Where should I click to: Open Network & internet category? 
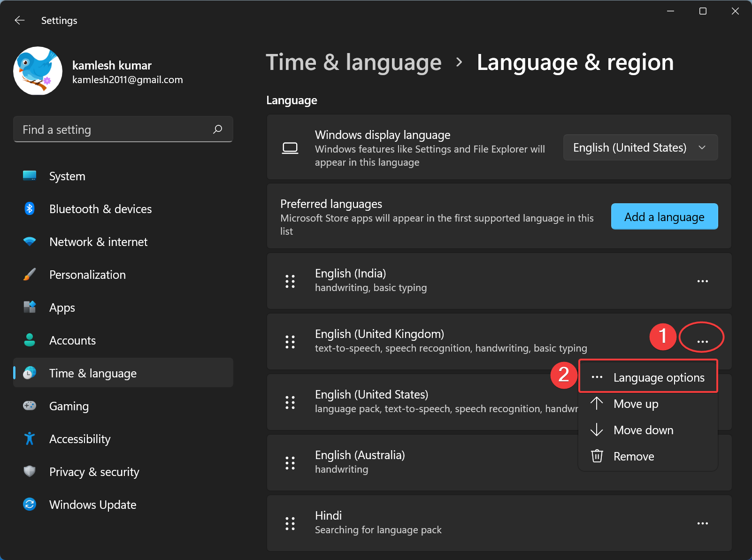point(123,242)
